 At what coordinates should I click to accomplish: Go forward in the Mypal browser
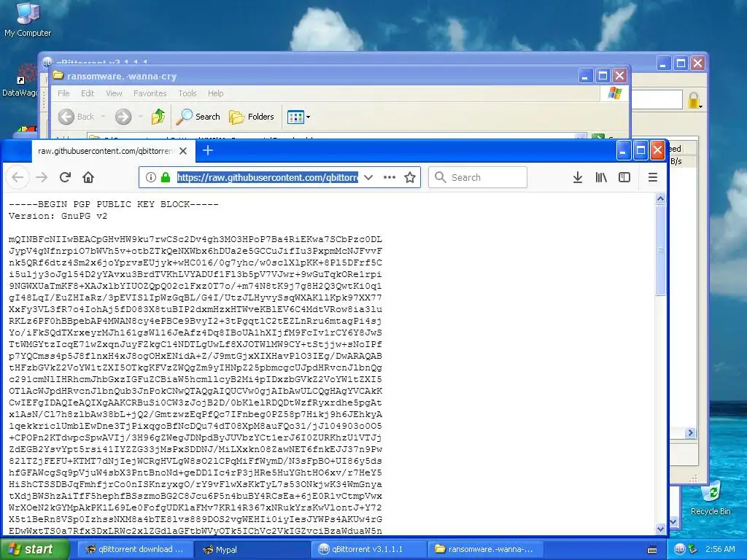pyautogui.click(x=42, y=178)
